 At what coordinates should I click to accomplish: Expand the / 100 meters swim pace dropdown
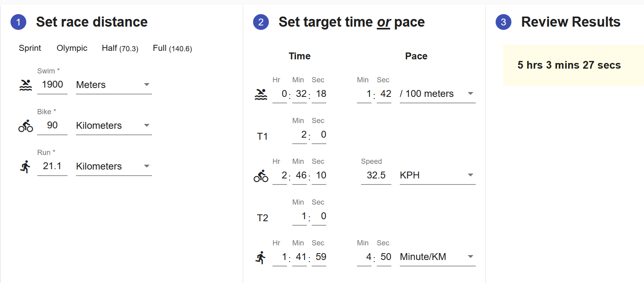[437, 94]
